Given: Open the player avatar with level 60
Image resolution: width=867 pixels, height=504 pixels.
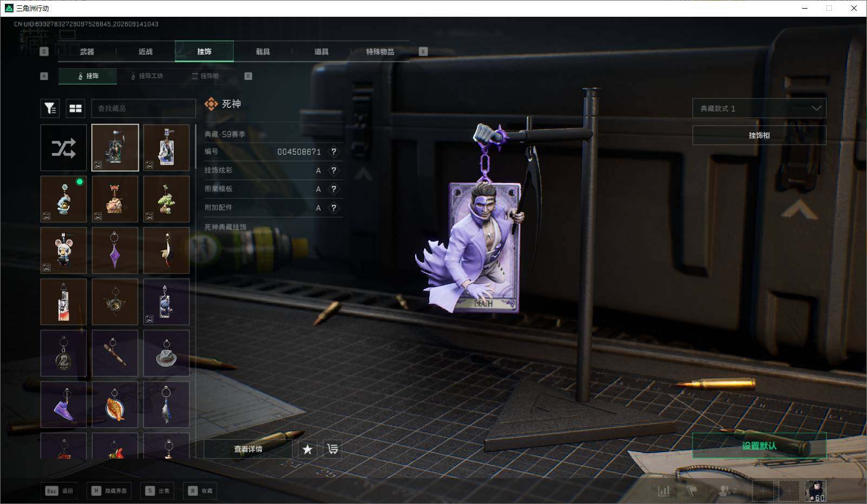Looking at the screenshot, I should pos(816,490).
